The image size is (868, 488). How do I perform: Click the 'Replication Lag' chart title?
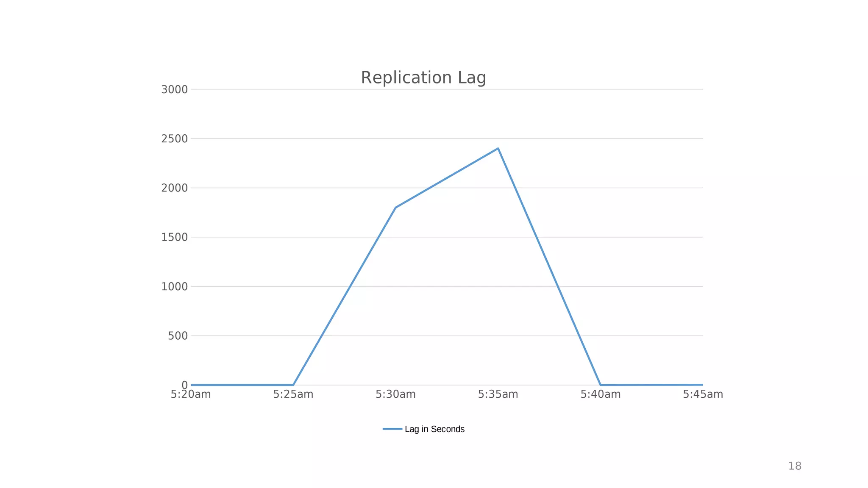click(x=423, y=78)
